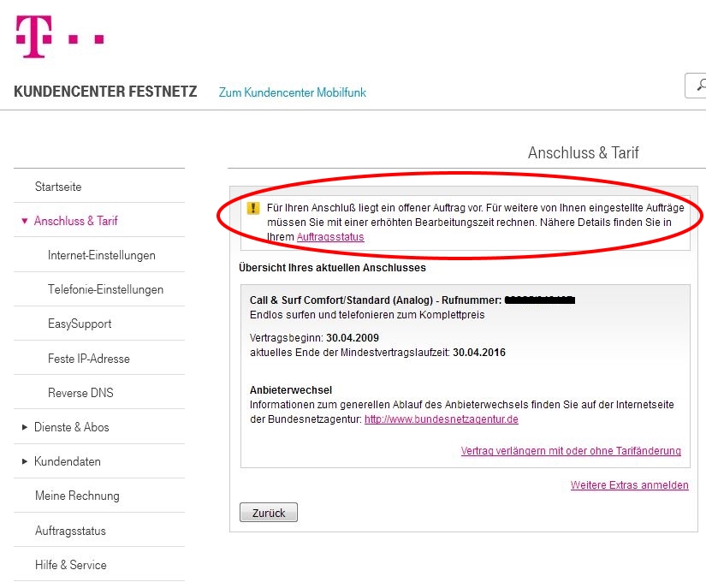Open EasySupport in sidebar
Viewport: 706px width, 588px height.
pos(80,324)
